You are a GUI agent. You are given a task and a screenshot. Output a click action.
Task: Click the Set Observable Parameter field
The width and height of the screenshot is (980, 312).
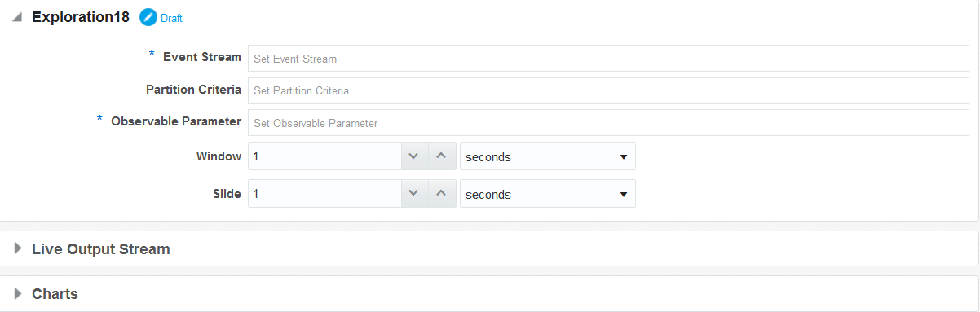click(x=608, y=123)
